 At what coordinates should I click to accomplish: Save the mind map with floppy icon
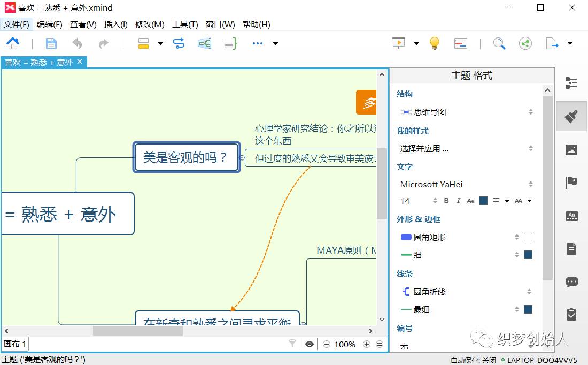tap(51, 43)
